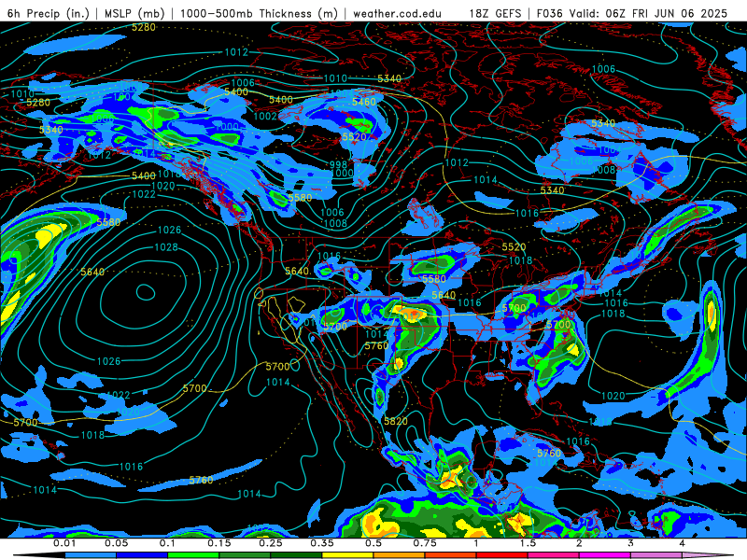Click the bright green 0.1–0.15 legend swatch
Viewport: 747px width, 560px height.
[x=193, y=555]
